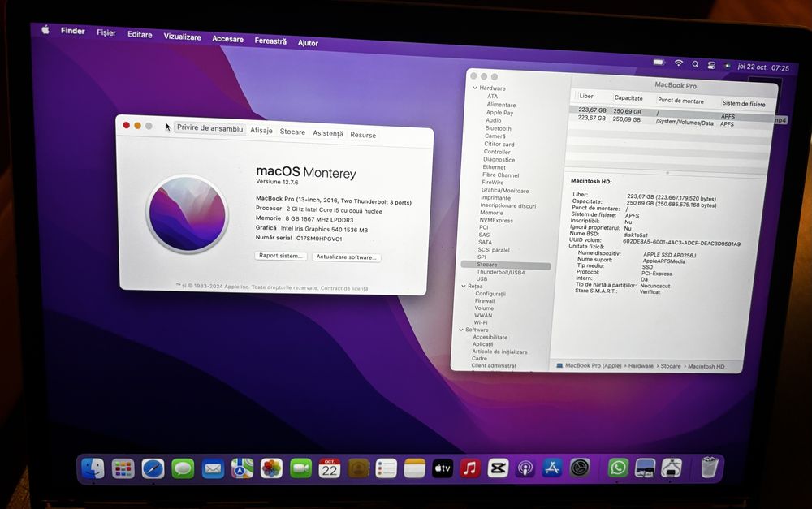
Task: Open the Fișier menu
Action: 106,32
